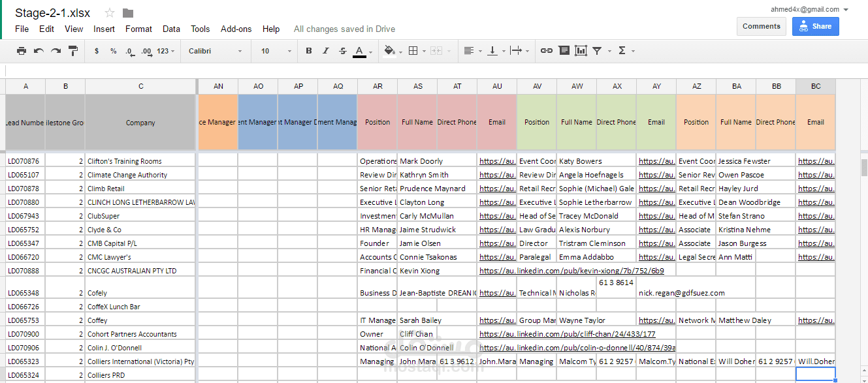Decrease decimal places
The width and height of the screenshot is (868, 383).
(129, 51)
